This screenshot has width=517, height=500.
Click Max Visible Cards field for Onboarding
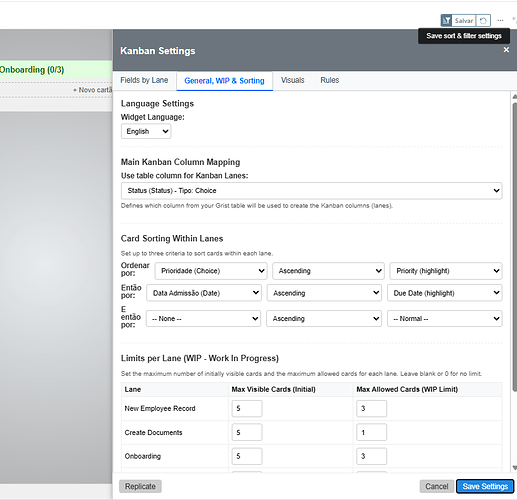click(247, 456)
